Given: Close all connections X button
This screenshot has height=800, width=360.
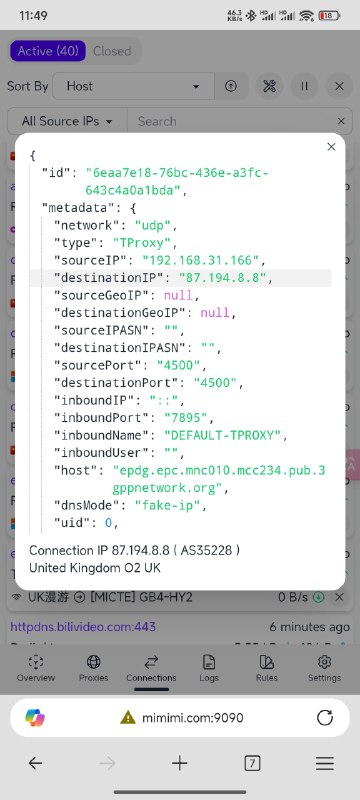Looking at the screenshot, I should pos(339,86).
